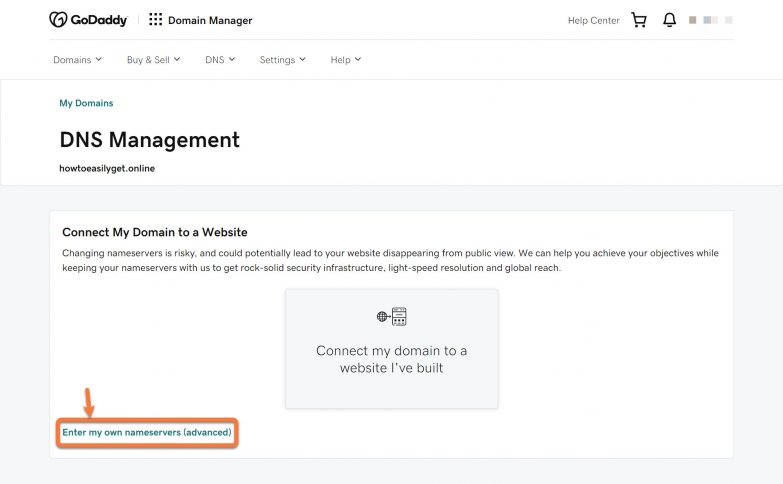
Task: Select the Domain Manager title
Action: [x=210, y=20]
